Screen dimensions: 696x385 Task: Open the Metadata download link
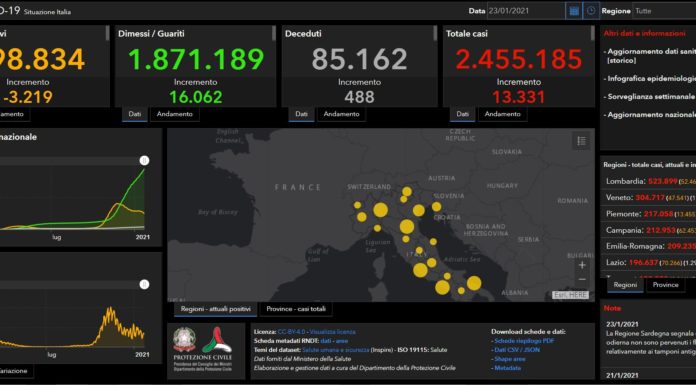point(508,368)
